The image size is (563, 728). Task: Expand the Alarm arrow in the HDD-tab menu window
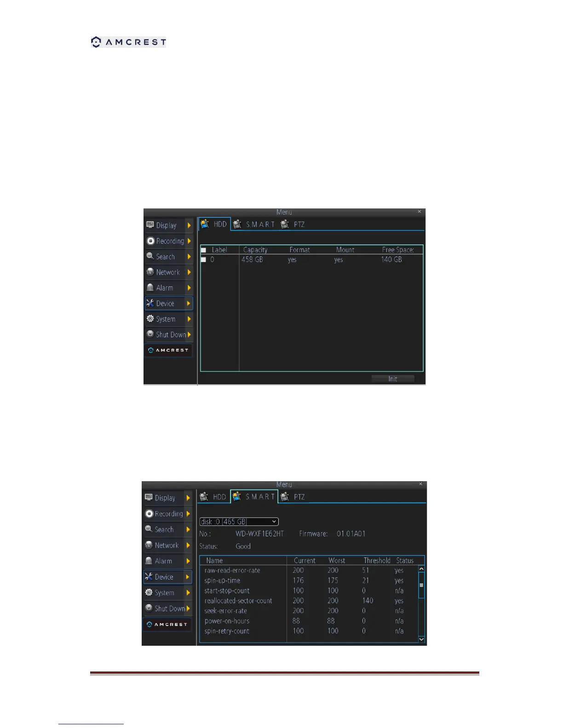[189, 288]
